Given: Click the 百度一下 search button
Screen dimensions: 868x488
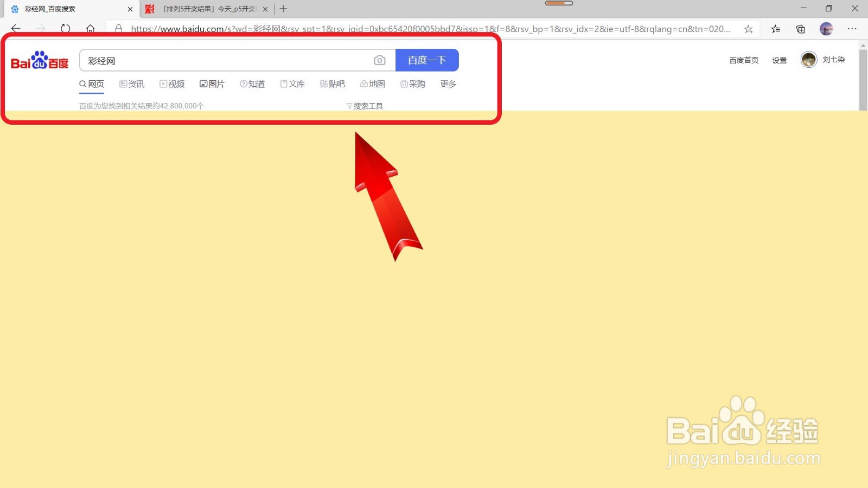Looking at the screenshot, I should pos(427,60).
